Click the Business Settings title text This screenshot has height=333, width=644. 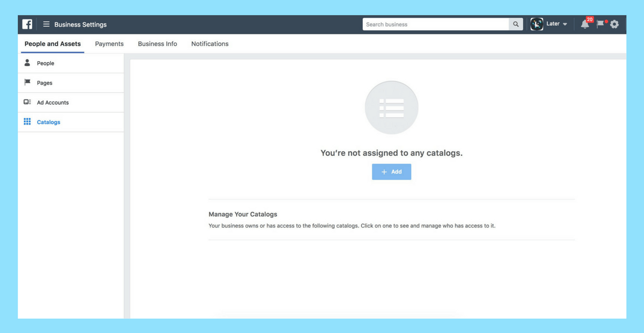(80, 25)
